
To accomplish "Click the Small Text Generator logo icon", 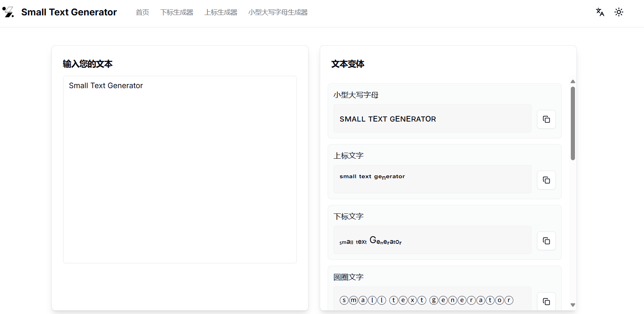I will pyautogui.click(x=8, y=12).
